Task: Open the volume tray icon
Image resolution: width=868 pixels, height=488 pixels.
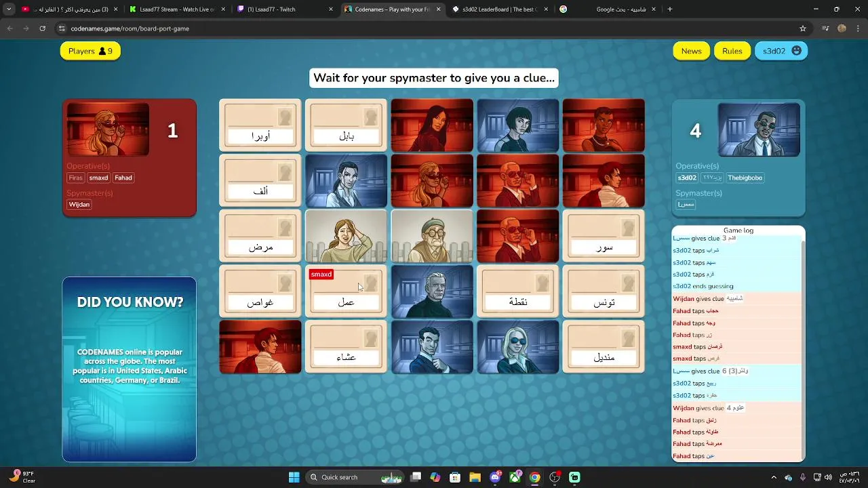Action: click(x=829, y=477)
